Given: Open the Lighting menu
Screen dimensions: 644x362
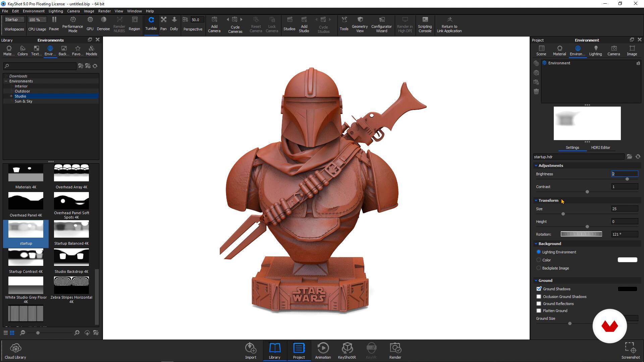Looking at the screenshot, I should (x=56, y=11).
